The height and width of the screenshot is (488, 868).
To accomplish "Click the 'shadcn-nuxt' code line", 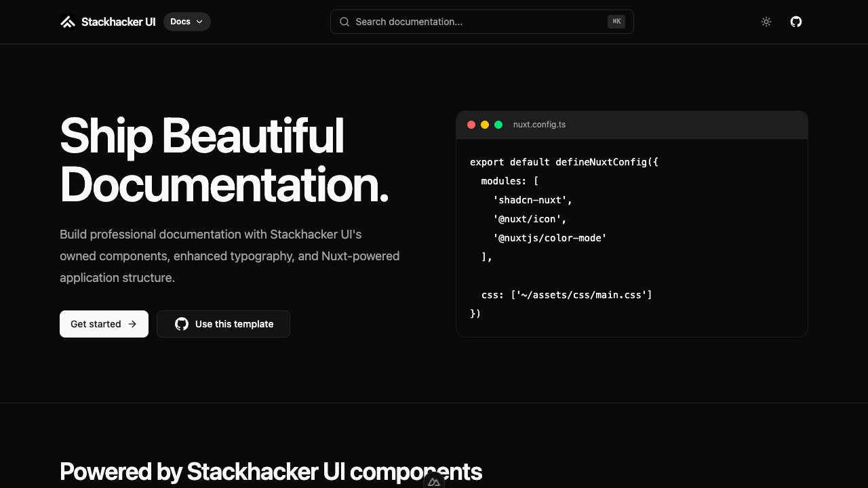I will [532, 200].
